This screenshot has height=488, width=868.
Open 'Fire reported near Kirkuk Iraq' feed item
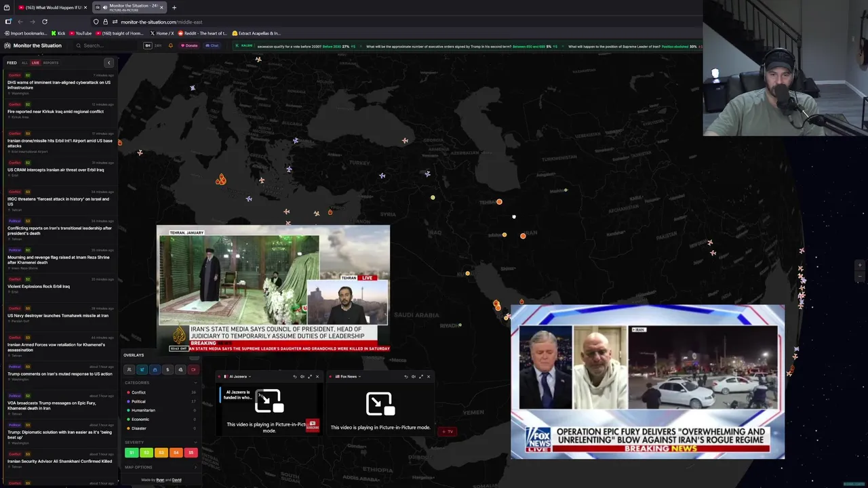click(x=60, y=111)
